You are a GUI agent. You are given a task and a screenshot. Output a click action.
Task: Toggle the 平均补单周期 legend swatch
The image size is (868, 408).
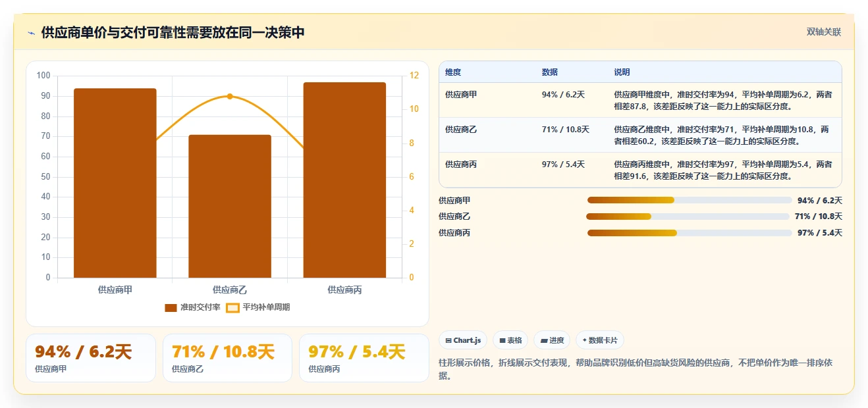click(232, 307)
